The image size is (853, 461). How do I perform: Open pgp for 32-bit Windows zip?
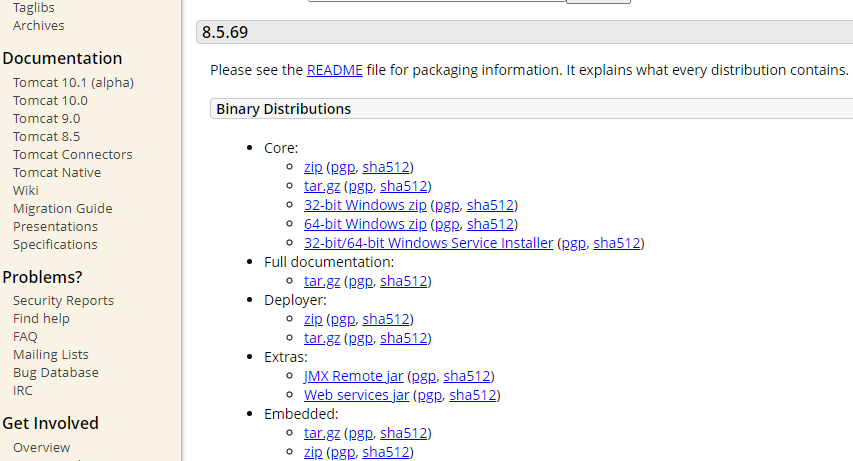[x=447, y=205]
